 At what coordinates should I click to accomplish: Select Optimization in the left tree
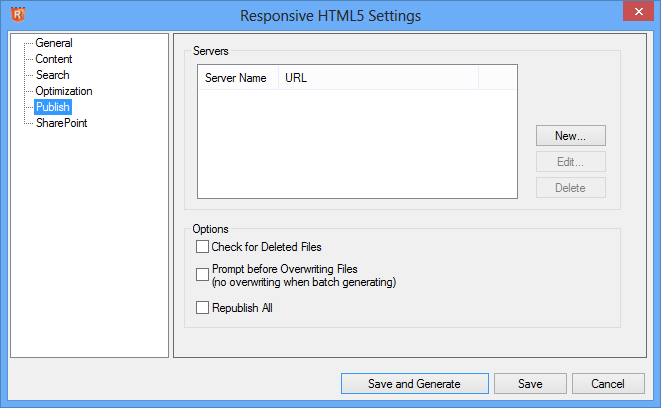(x=63, y=91)
